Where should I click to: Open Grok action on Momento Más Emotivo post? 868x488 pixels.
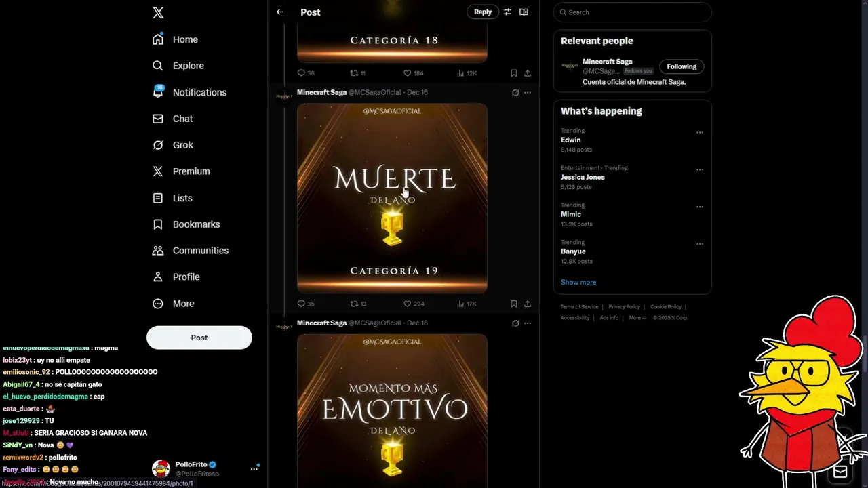[x=515, y=323]
